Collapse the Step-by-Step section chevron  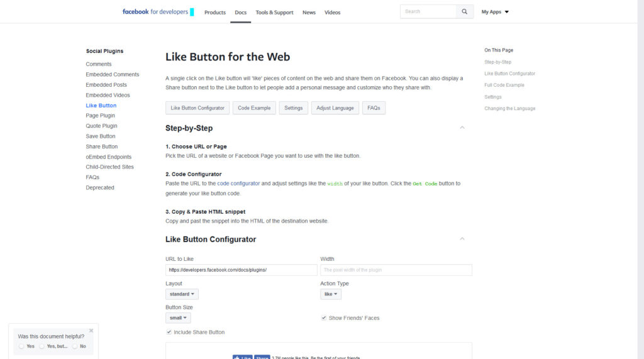462,128
